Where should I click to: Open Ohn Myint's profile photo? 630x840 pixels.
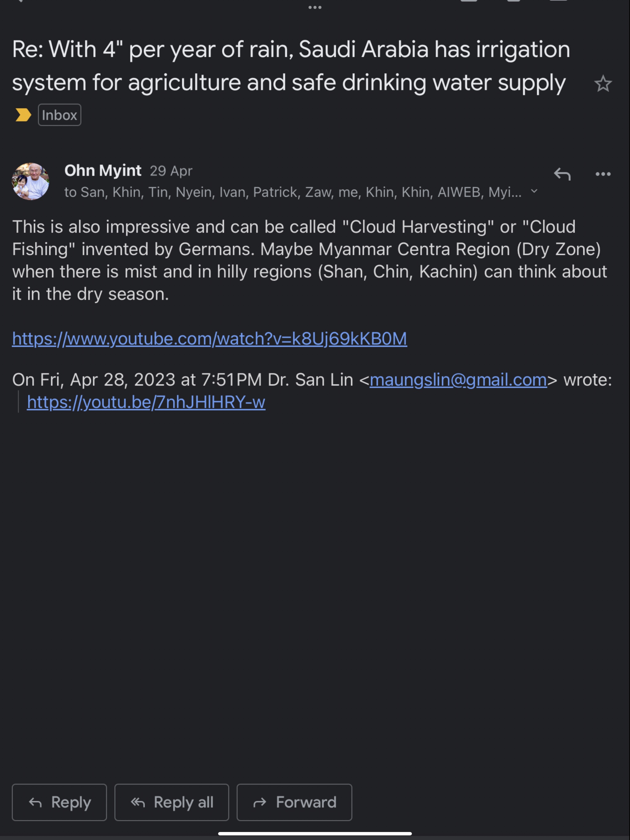[x=31, y=181]
